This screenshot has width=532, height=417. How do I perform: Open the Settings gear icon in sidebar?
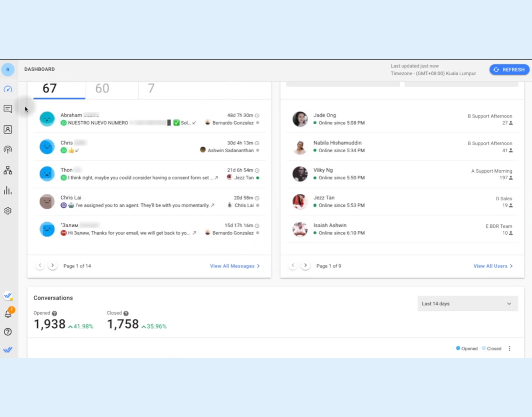[8, 211]
